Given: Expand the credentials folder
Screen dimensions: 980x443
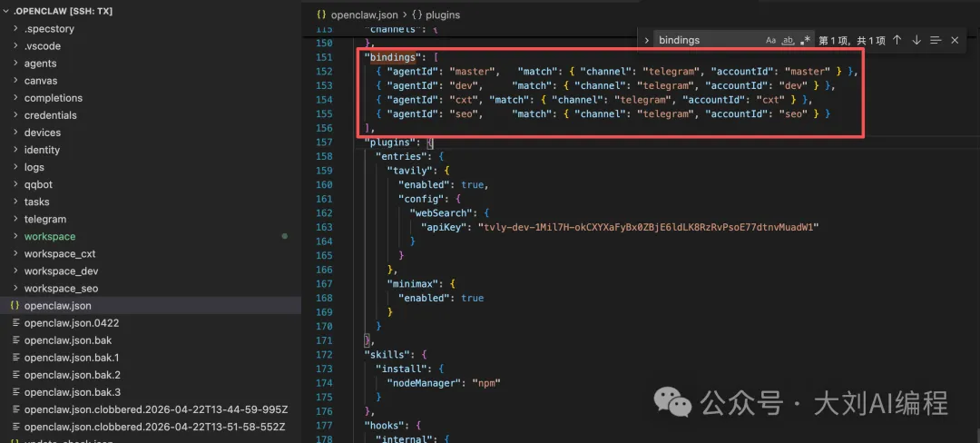Looking at the screenshot, I should pos(50,115).
